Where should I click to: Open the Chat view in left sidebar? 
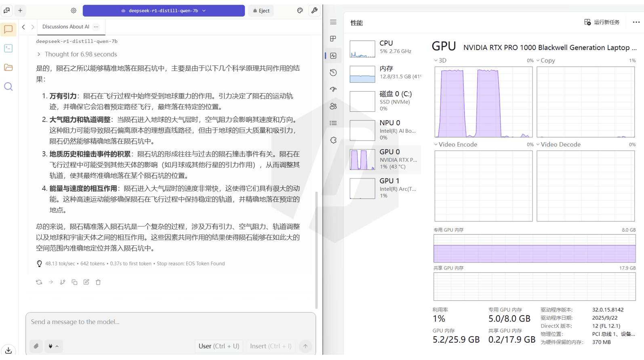tap(8, 29)
